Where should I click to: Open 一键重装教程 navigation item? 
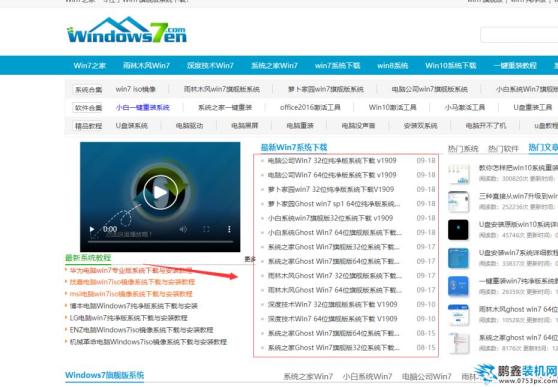[515, 66]
